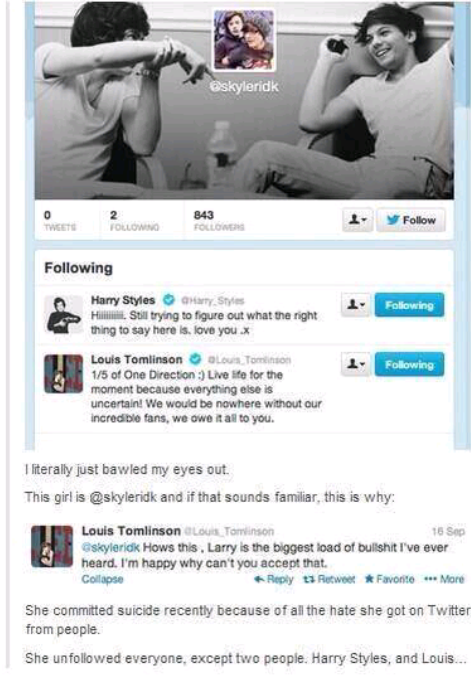The width and height of the screenshot is (471, 676).
Task: Follow the @skyleridk account
Action: [x=411, y=220]
